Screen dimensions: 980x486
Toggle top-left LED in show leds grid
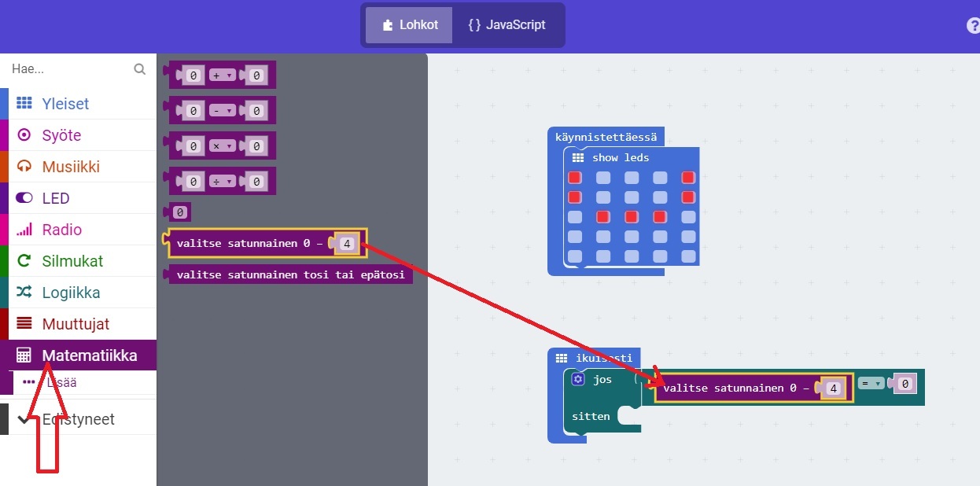575,178
